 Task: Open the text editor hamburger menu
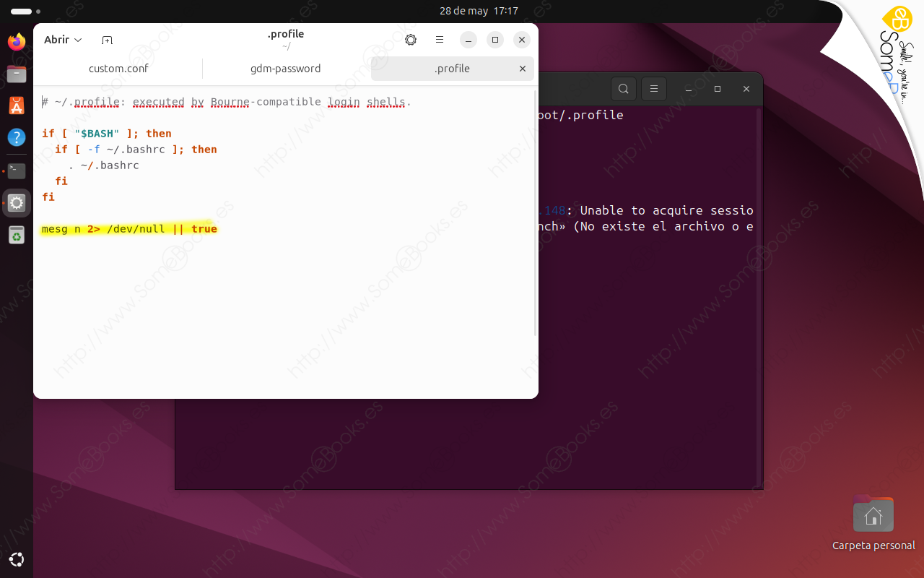coord(440,40)
